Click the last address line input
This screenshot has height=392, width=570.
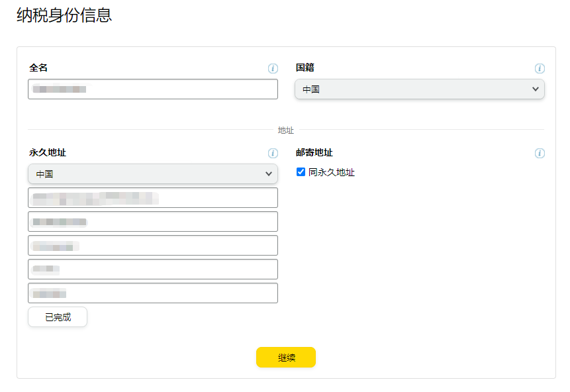pos(153,293)
